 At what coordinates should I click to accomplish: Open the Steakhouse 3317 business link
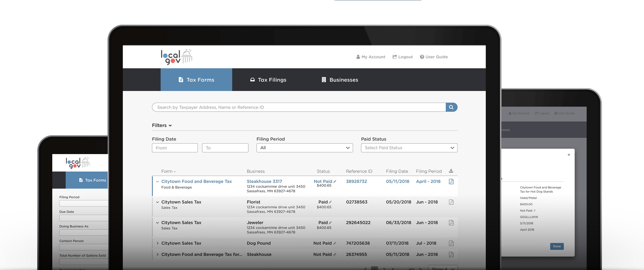pos(264,181)
